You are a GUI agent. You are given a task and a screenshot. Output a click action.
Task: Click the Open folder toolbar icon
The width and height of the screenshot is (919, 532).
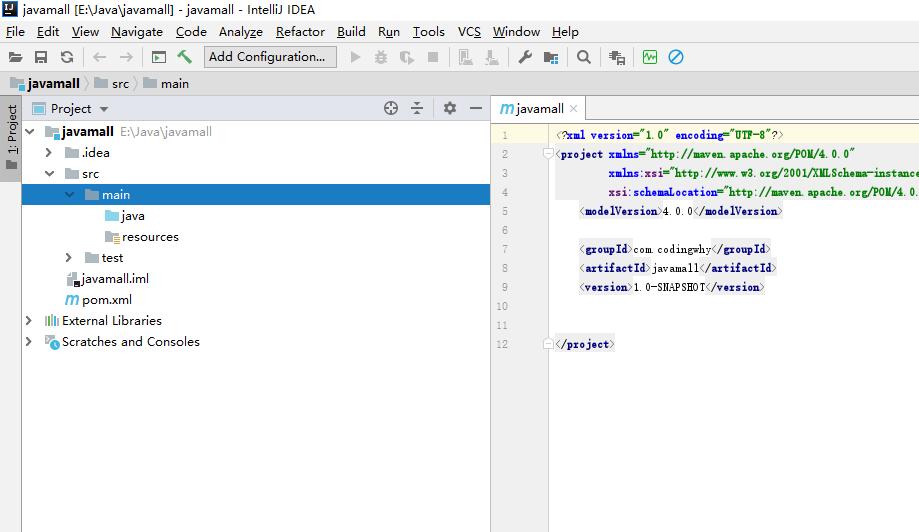pos(15,58)
